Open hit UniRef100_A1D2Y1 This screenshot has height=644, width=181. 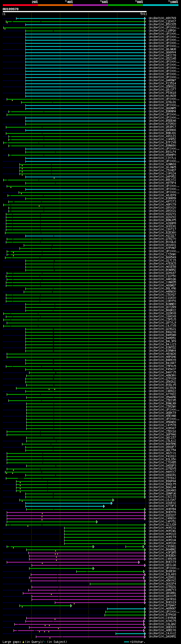162,214
